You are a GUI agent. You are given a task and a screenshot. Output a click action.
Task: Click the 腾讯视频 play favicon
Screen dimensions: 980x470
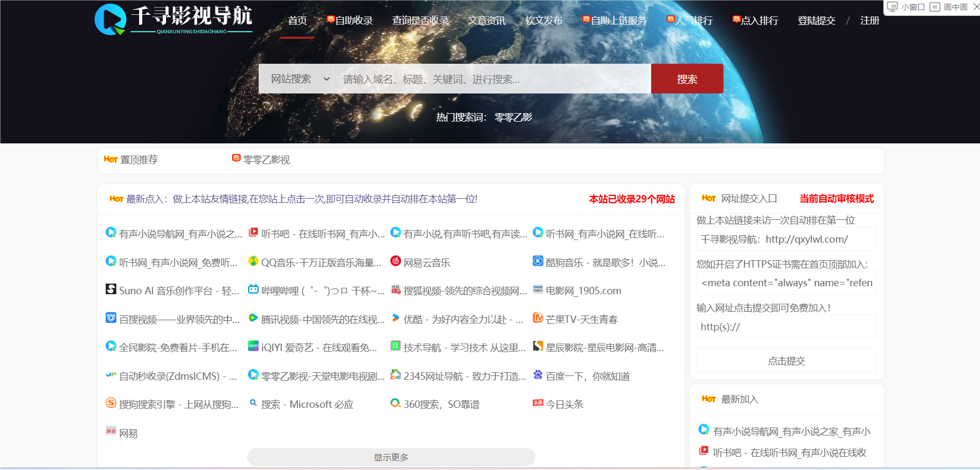253,318
